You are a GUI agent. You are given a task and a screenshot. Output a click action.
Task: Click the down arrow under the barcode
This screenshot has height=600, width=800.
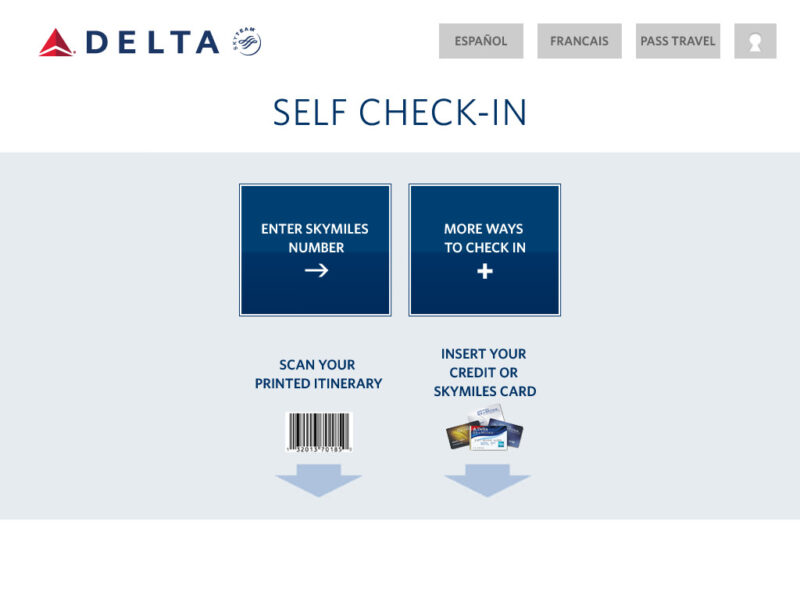(319, 480)
